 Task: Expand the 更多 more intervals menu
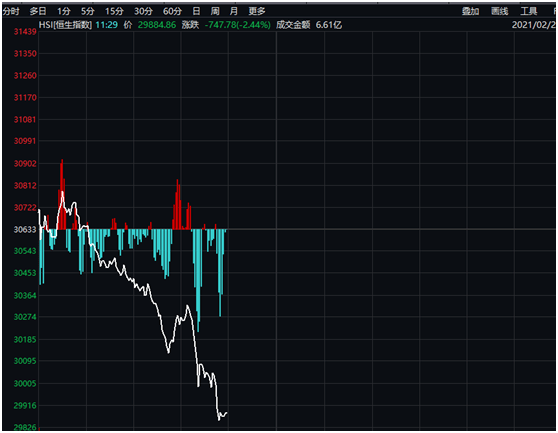coord(257,11)
